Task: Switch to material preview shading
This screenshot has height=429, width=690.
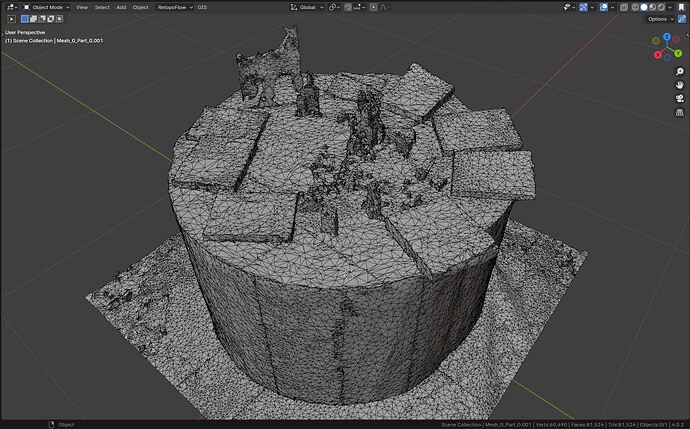Action: tap(653, 7)
